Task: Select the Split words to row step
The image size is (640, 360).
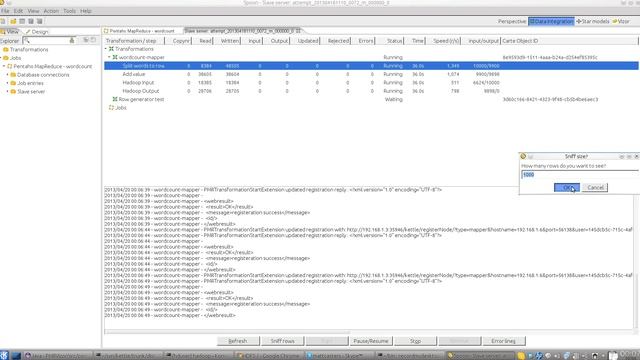Action: [x=371, y=66]
